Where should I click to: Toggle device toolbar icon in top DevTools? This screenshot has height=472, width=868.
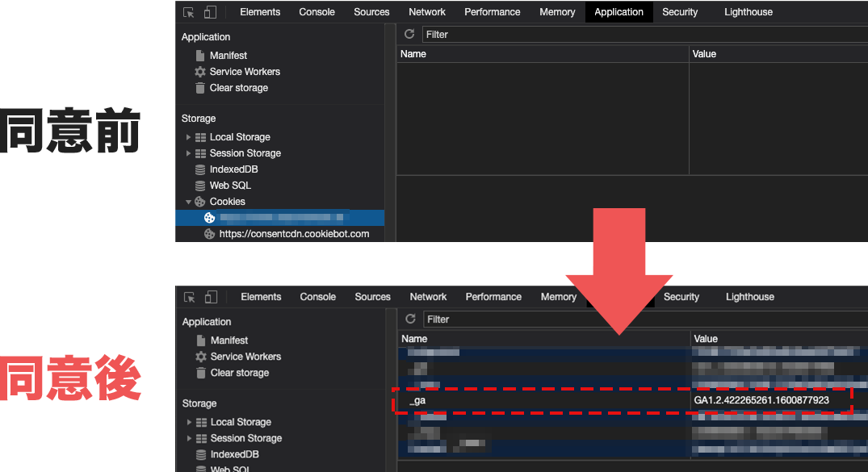click(210, 12)
